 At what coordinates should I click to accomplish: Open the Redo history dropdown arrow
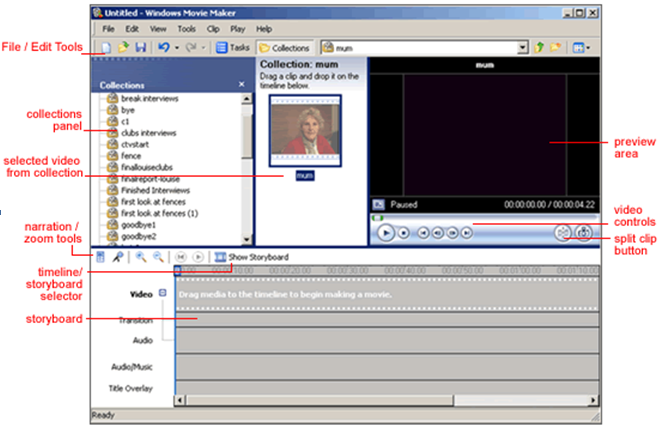tap(203, 48)
